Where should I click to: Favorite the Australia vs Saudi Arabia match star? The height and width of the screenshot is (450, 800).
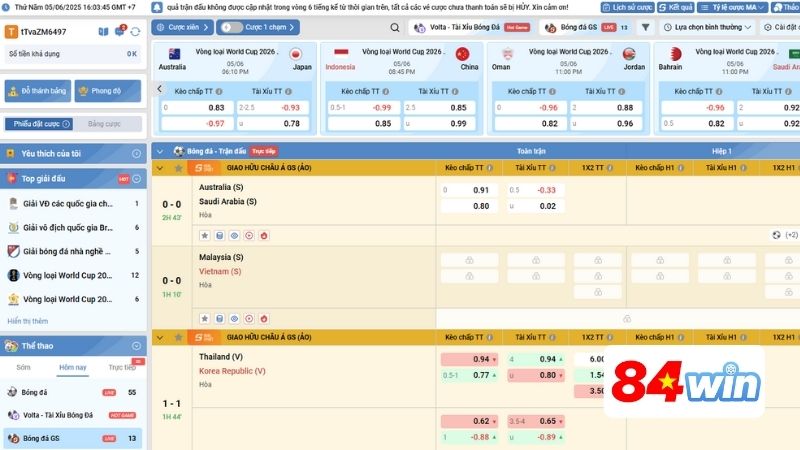[x=205, y=235]
